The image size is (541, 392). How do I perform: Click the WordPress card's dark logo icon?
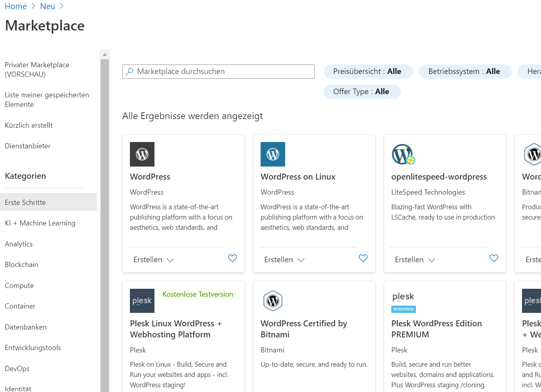(x=142, y=154)
